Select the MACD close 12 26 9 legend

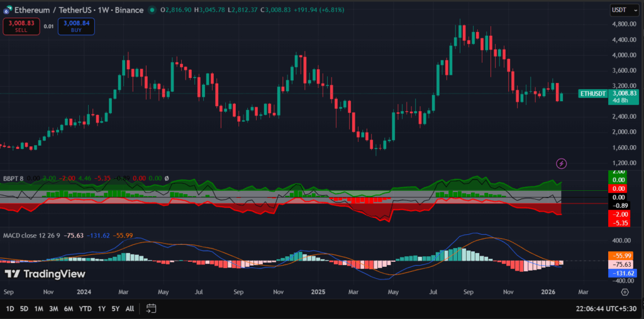[31, 236]
